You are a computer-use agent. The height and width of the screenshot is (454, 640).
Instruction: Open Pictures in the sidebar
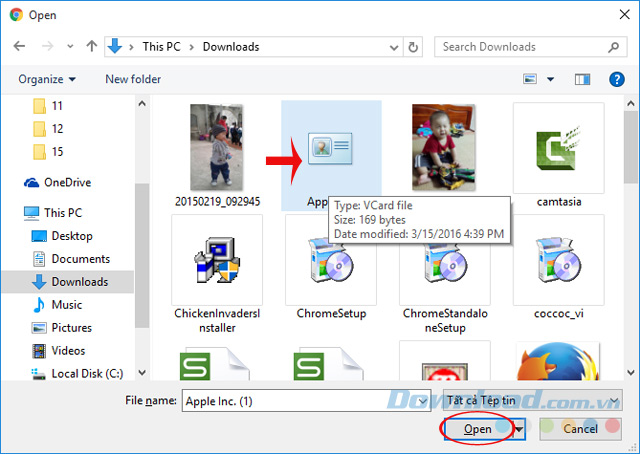coord(62,327)
